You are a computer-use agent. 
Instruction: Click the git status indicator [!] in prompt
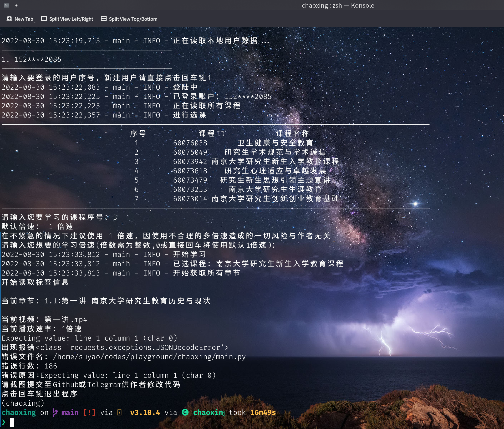coord(89,413)
